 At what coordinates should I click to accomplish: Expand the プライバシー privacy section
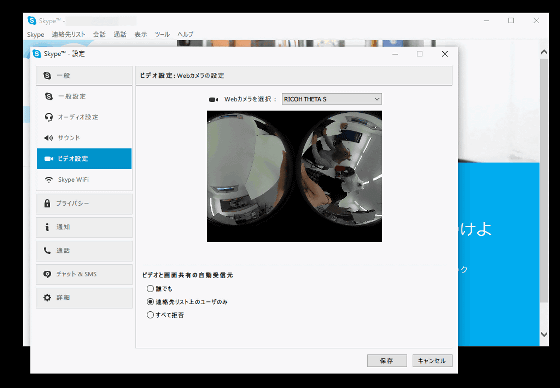click(84, 204)
